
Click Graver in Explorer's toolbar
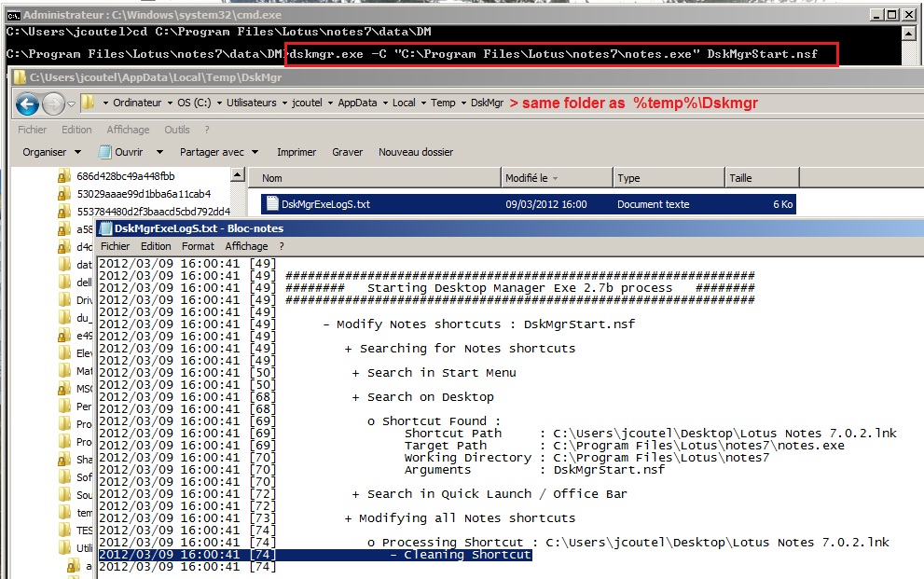[x=347, y=152]
